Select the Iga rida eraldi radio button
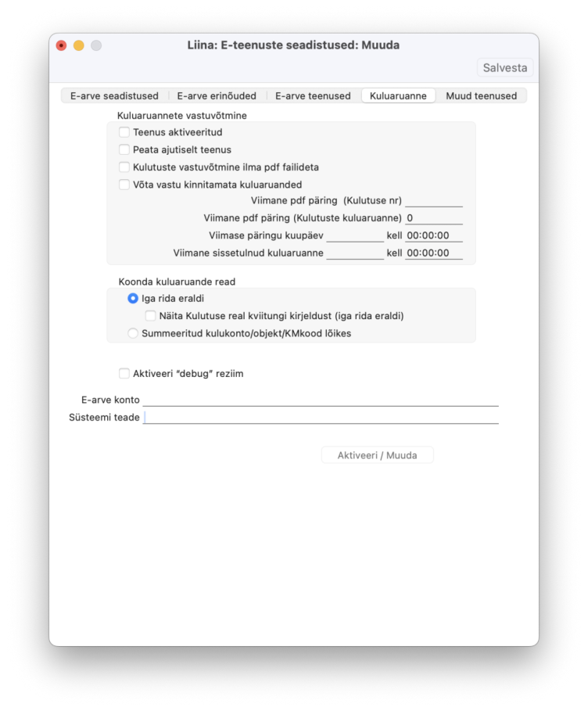The width and height of the screenshot is (588, 711). pos(133,298)
